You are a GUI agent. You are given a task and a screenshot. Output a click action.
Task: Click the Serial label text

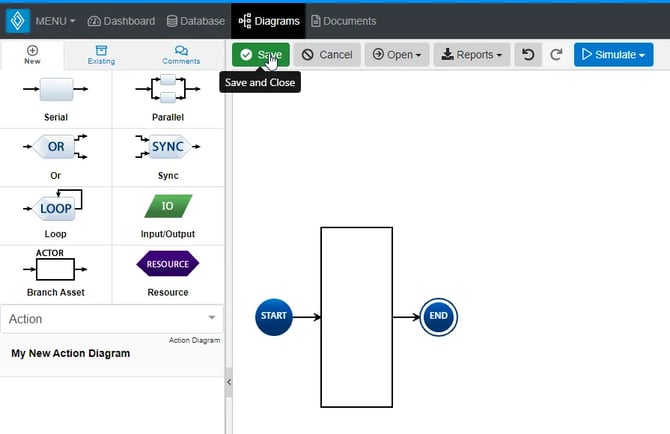pyautogui.click(x=56, y=117)
